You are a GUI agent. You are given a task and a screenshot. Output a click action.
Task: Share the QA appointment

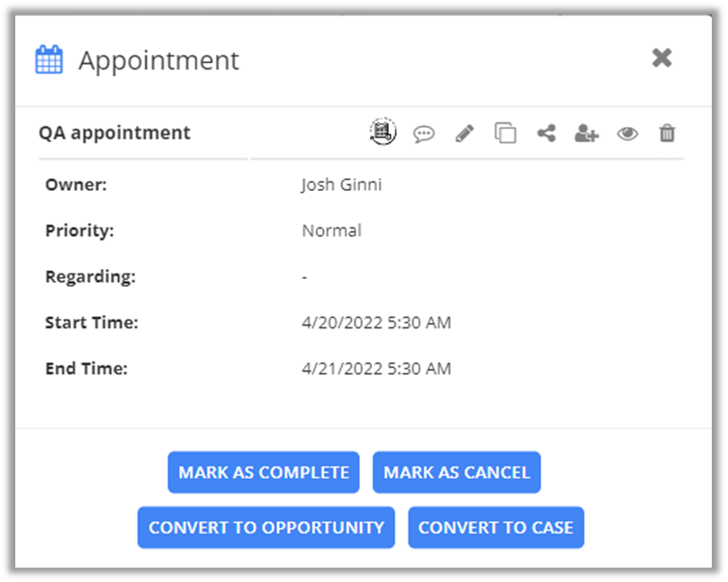click(546, 133)
